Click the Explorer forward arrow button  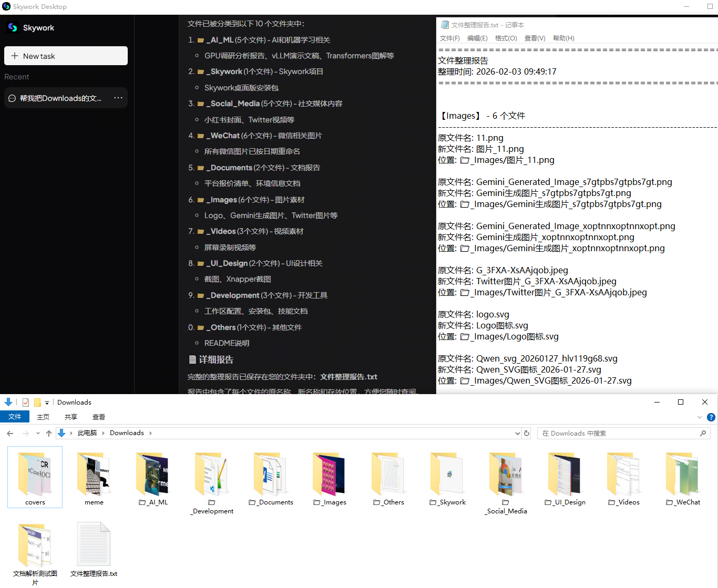click(x=25, y=434)
